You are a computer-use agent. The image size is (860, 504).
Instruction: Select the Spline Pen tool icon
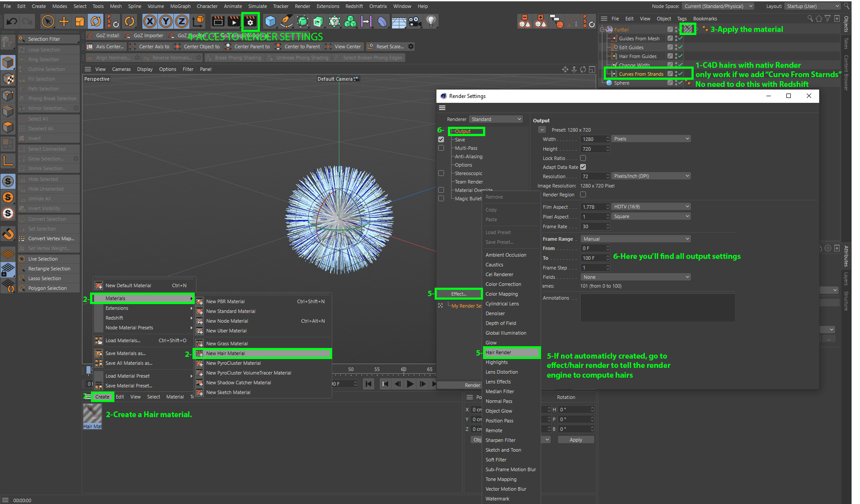[x=287, y=21]
